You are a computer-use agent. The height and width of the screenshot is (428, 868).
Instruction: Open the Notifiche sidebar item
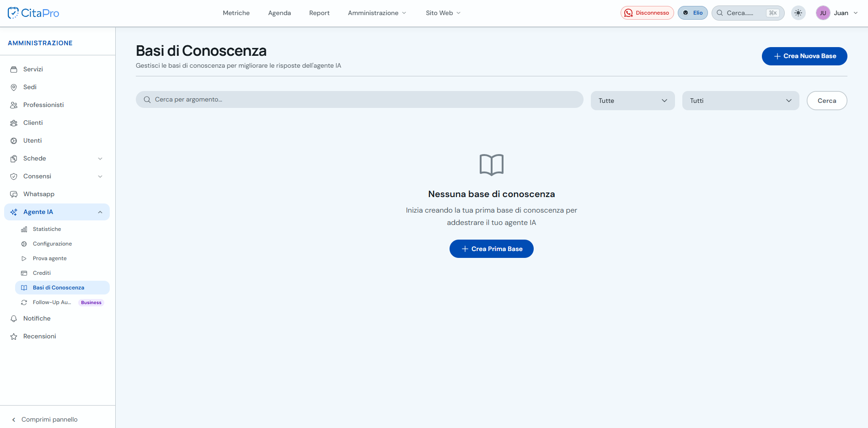coord(57,318)
